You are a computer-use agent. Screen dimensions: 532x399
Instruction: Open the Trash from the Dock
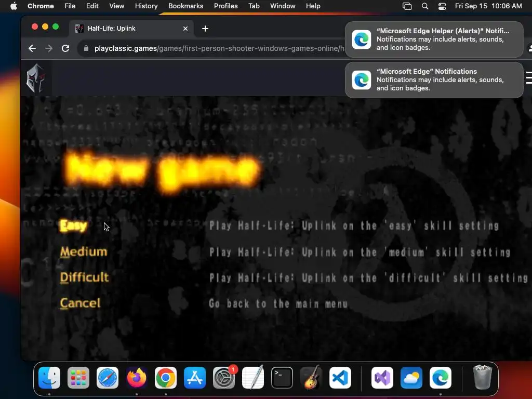click(482, 377)
